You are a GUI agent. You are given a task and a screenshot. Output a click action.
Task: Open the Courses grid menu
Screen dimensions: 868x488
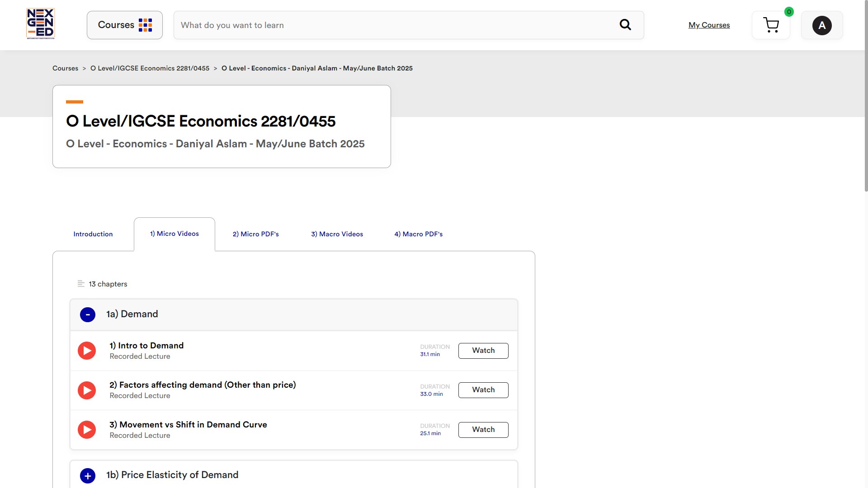124,25
